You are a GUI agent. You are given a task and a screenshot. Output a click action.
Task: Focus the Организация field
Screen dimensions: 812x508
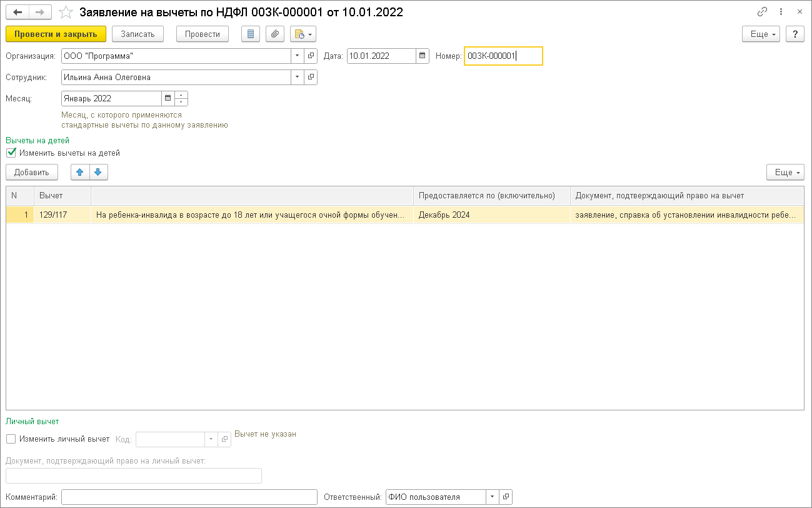coord(176,56)
